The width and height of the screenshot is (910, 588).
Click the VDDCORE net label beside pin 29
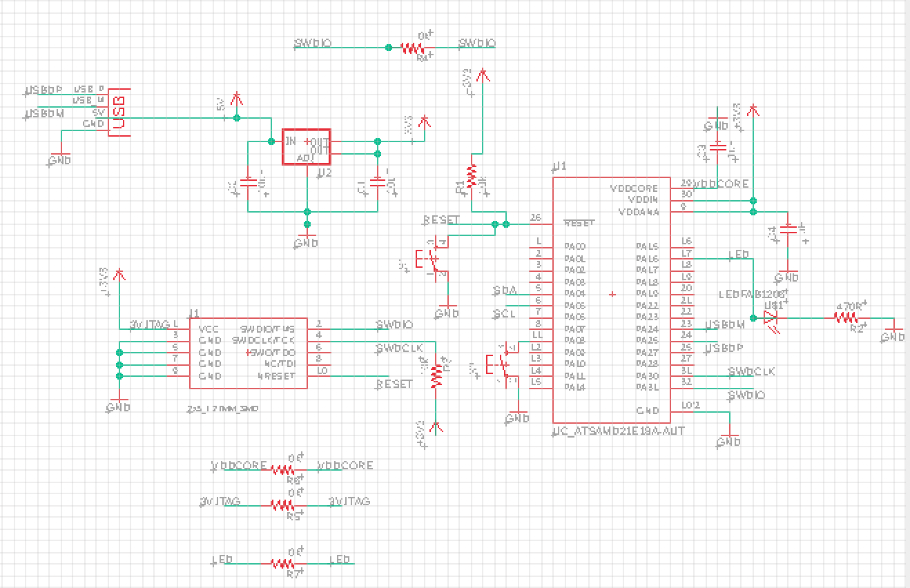pos(722,184)
